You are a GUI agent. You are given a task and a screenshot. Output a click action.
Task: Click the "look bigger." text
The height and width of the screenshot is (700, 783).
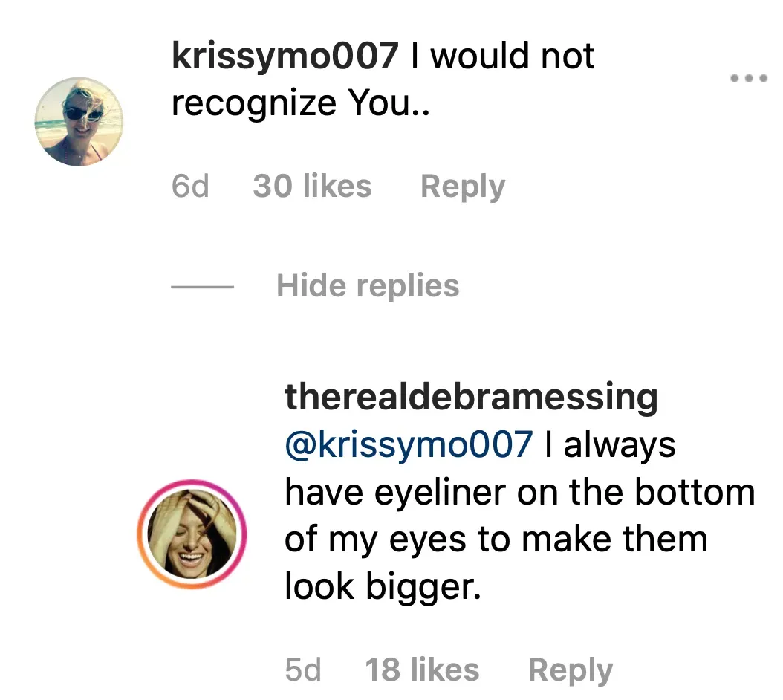378,586
